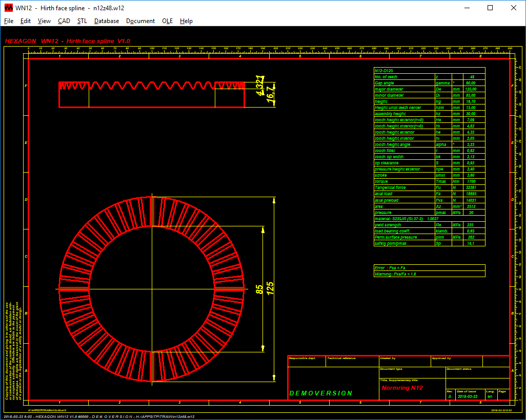526x420 pixels.
Task: Open the OLE menu
Action: pos(168,21)
